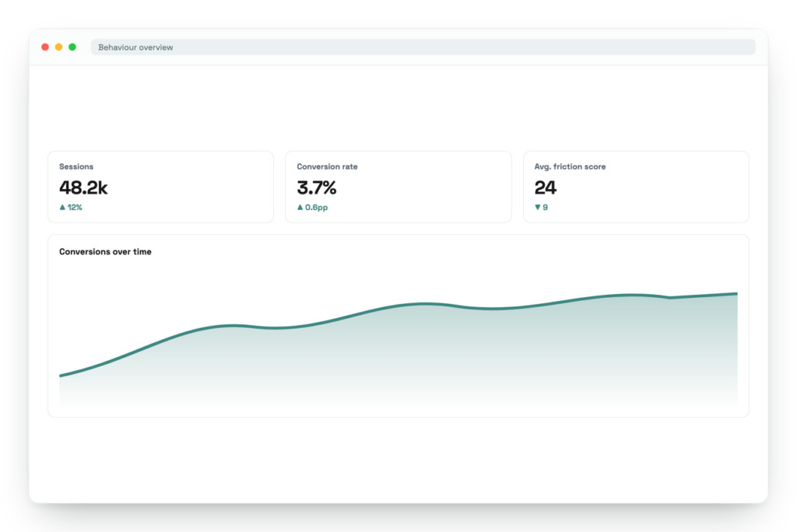The width and height of the screenshot is (797, 532).
Task: Click the 24 friction score value
Action: tap(546, 188)
